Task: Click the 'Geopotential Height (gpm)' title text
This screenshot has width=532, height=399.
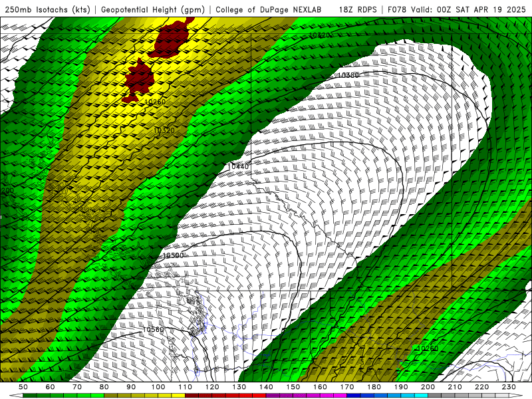Action: coord(153,9)
